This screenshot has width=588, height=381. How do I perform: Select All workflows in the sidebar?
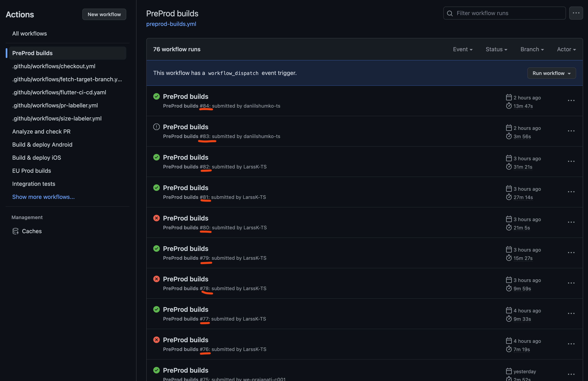29,33
